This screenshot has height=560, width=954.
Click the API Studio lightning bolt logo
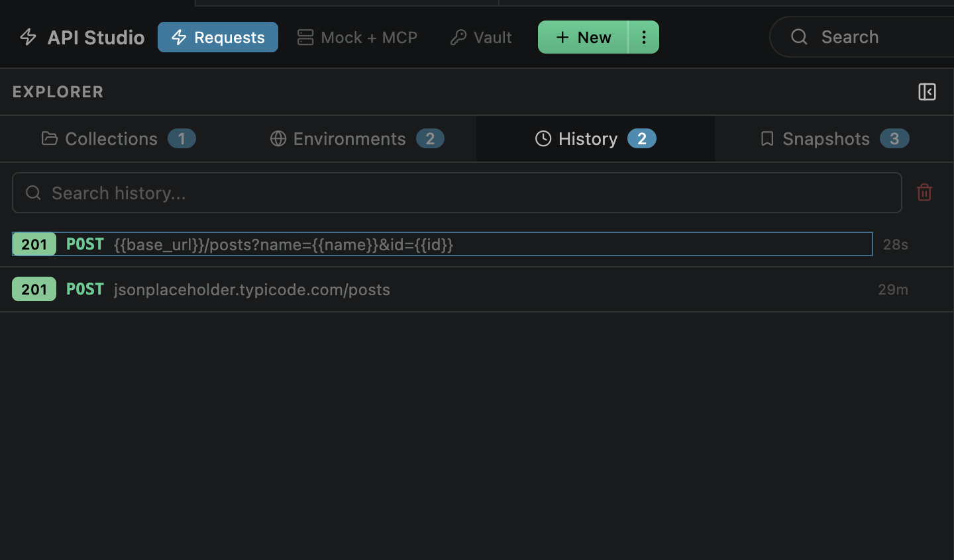point(28,37)
